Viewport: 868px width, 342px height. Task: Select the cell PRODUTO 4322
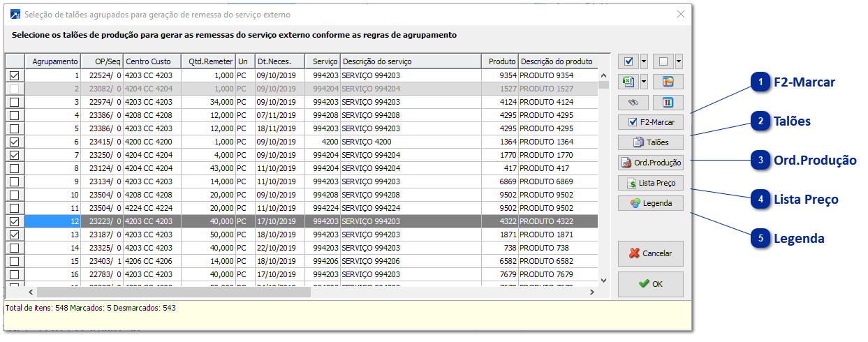[558, 221]
